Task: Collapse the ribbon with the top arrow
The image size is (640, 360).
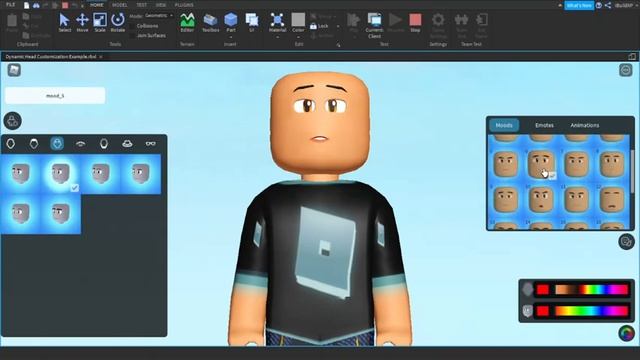Action: click(x=560, y=5)
